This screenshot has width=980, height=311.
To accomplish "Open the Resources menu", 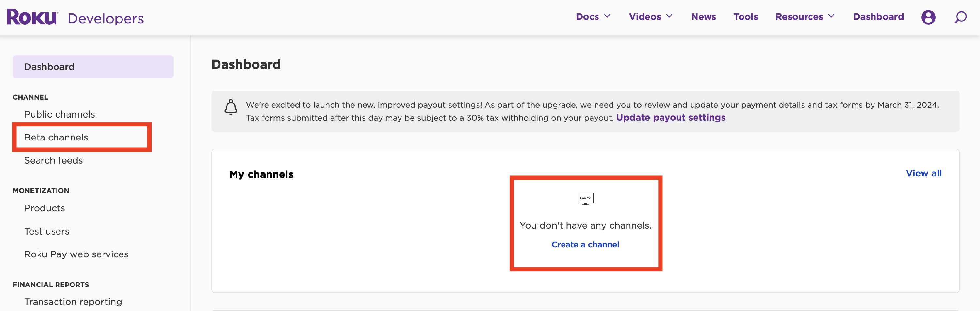I will click(x=799, y=17).
